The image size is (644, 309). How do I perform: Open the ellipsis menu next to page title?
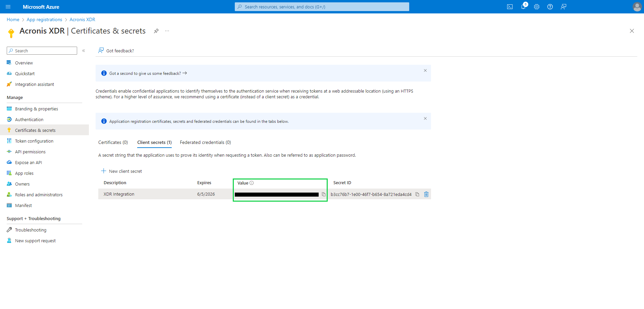(167, 31)
